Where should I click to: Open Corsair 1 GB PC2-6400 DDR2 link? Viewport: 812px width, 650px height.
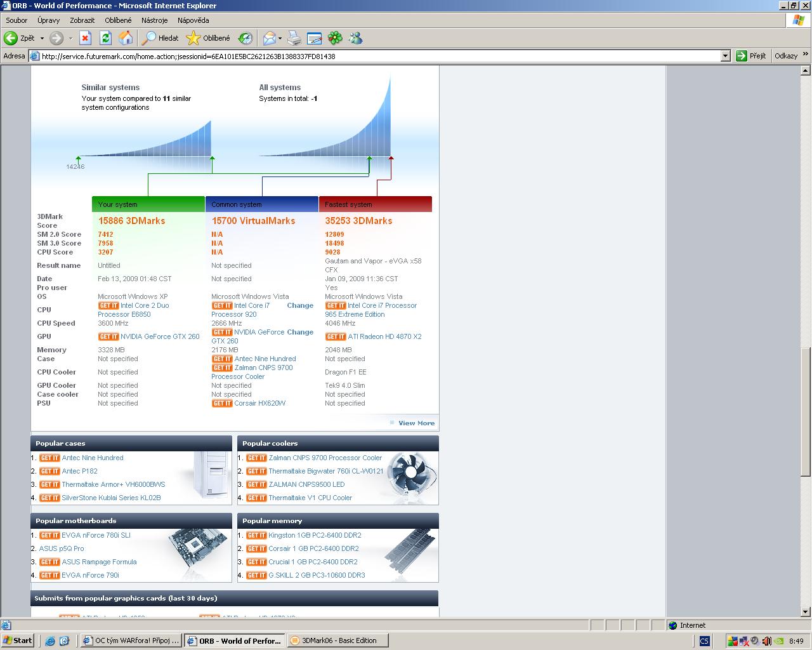[313, 548]
